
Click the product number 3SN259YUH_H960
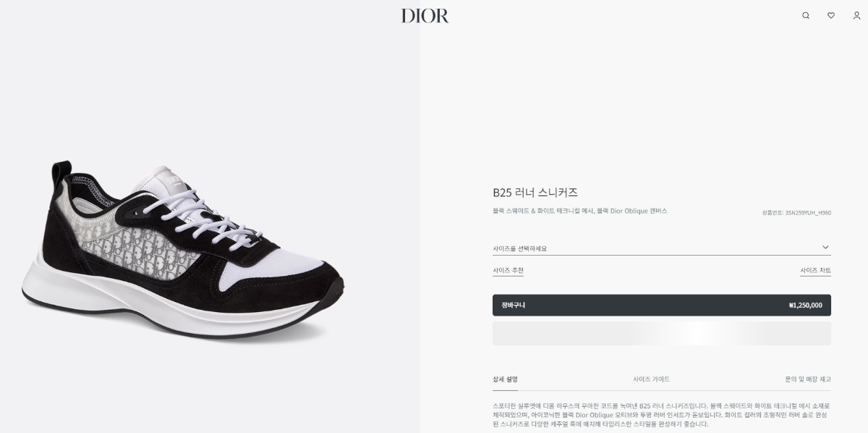[808, 213]
